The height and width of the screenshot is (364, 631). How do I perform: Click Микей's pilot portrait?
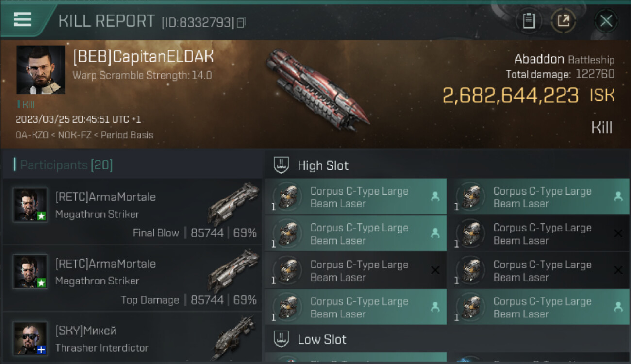pyautogui.click(x=30, y=338)
